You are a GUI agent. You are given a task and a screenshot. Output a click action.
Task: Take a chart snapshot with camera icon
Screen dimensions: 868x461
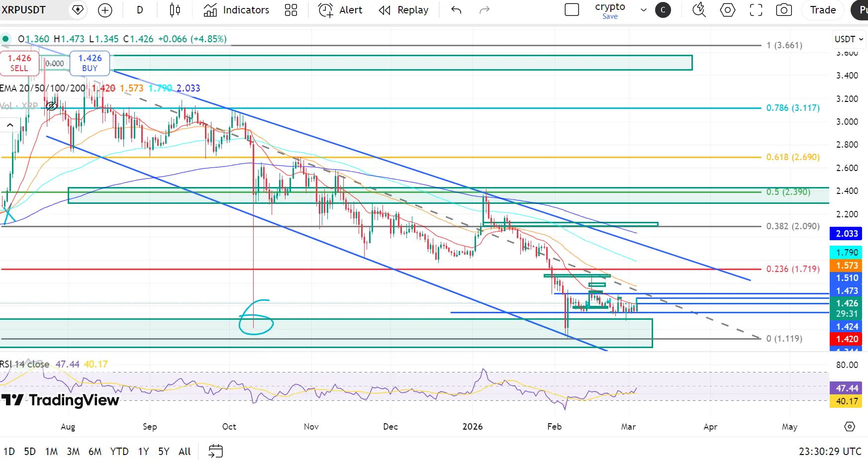pos(784,10)
